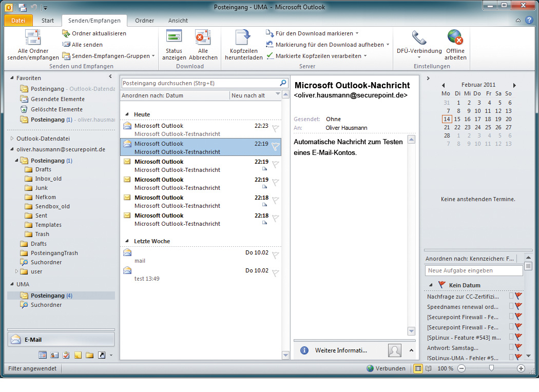Toggle the red flag on 'Speednames renewal ord...' task
The width and height of the screenshot is (539, 392).
518,306
